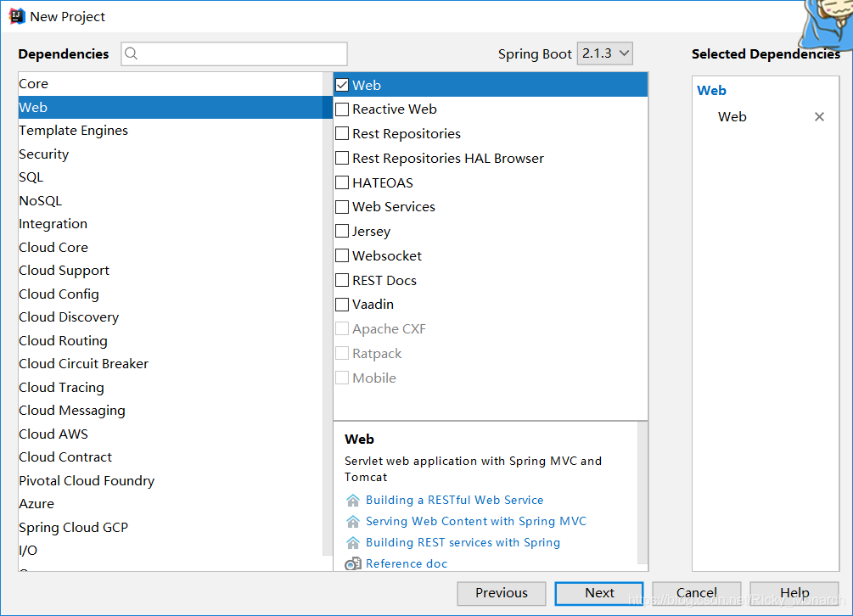Choose Cloud Circuit Breaker category
The height and width of the screenshot is (616, 853).
click(x=171, y=364)
